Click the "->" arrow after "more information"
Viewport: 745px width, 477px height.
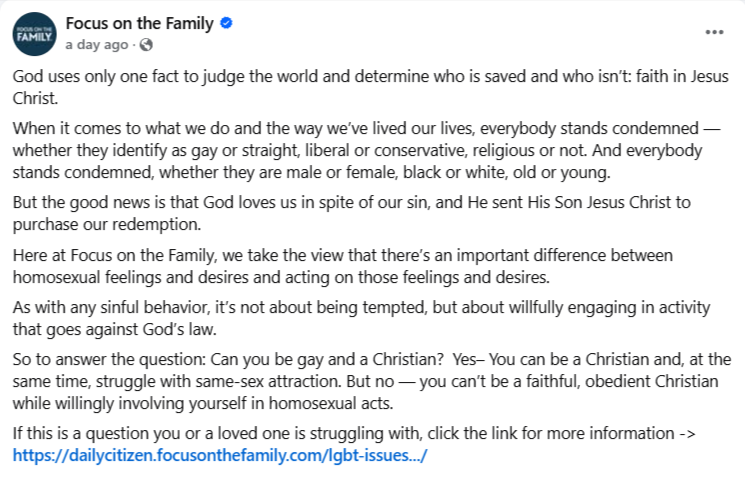coord(687,433)
